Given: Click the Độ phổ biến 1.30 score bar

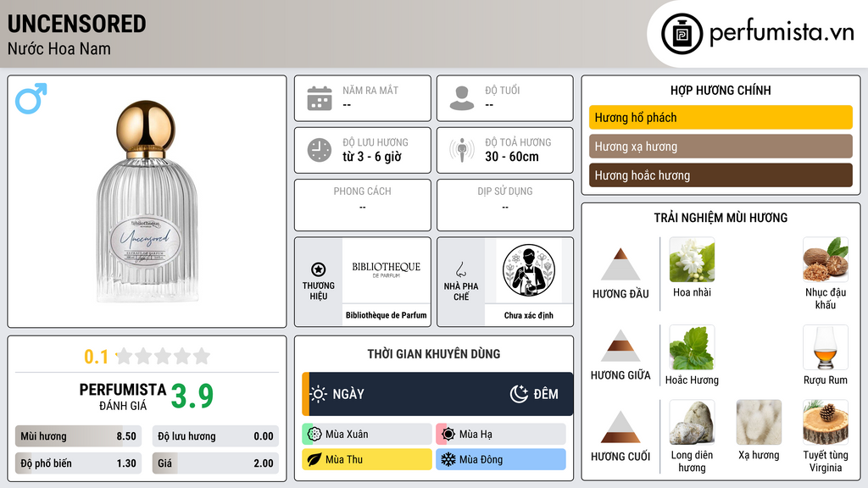Looking at the screenshot, I should coord(78,463).
